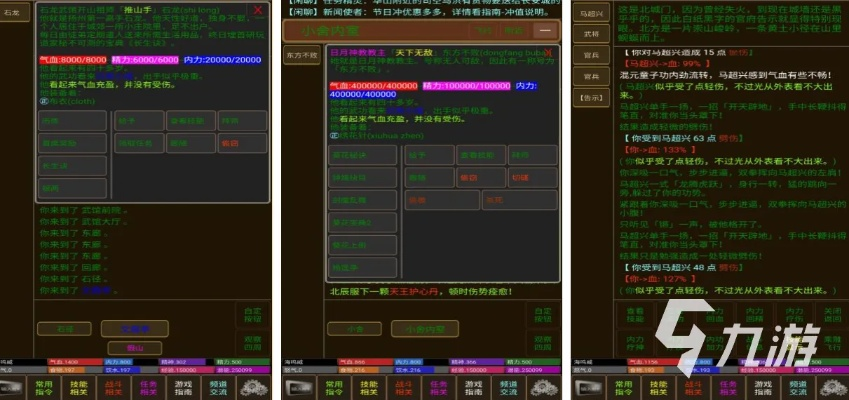Tap 查看技能 in the 东方不败 dialog
849x400 pixels.
481,155
